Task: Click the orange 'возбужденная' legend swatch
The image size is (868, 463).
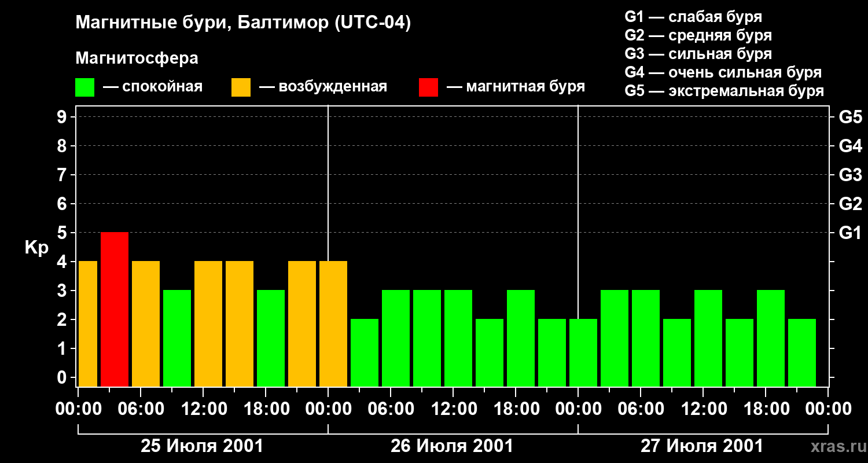Action: 241,87
